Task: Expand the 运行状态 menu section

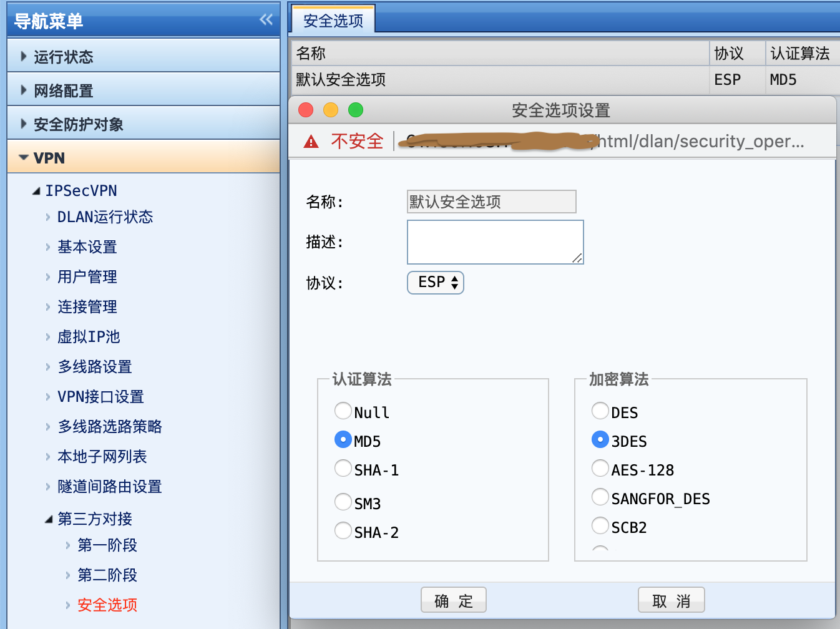Action: 63,57
